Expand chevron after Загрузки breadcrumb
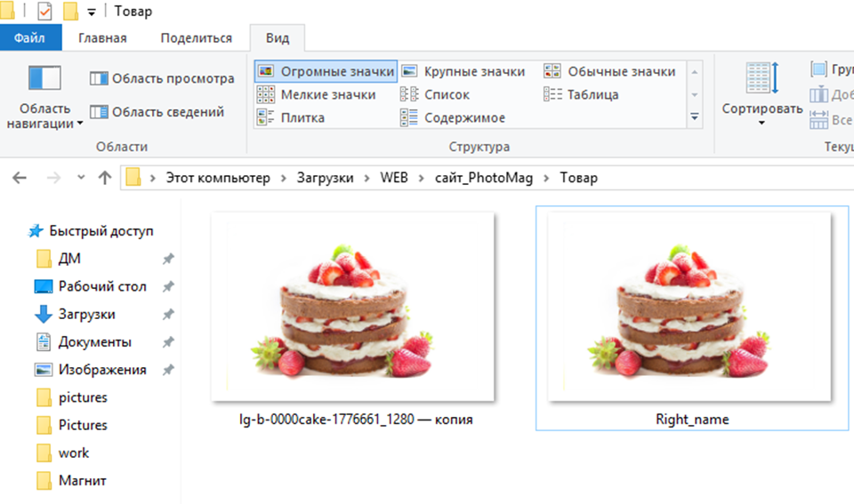This screenshot has height=504, width=854. [x=367, y=178]
